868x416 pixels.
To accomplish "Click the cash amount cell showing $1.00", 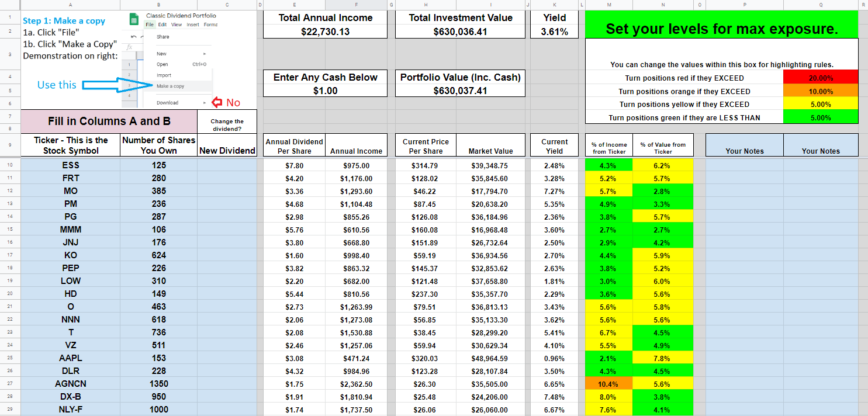I will coord(325,91).
